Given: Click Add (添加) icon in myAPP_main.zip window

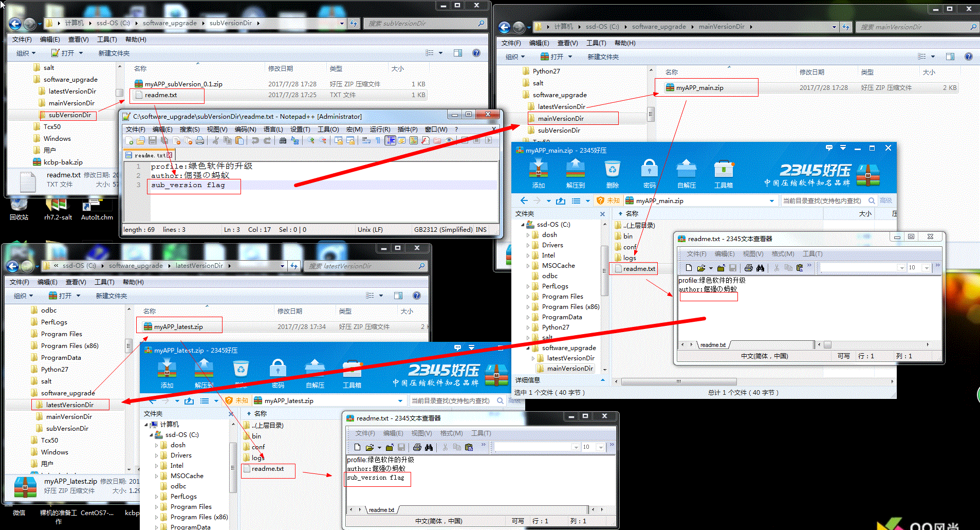Looking at the screenshot, I should [x=538, y=173].
